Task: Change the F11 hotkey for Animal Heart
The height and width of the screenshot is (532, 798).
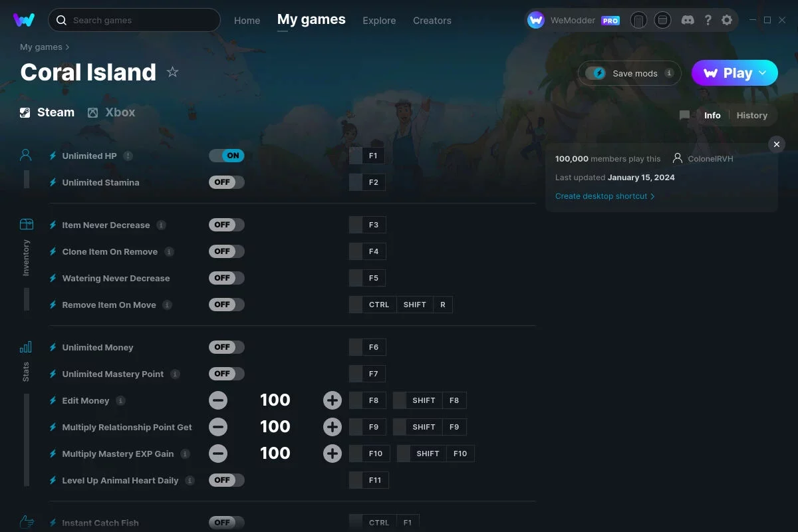Action: (369, 480)
